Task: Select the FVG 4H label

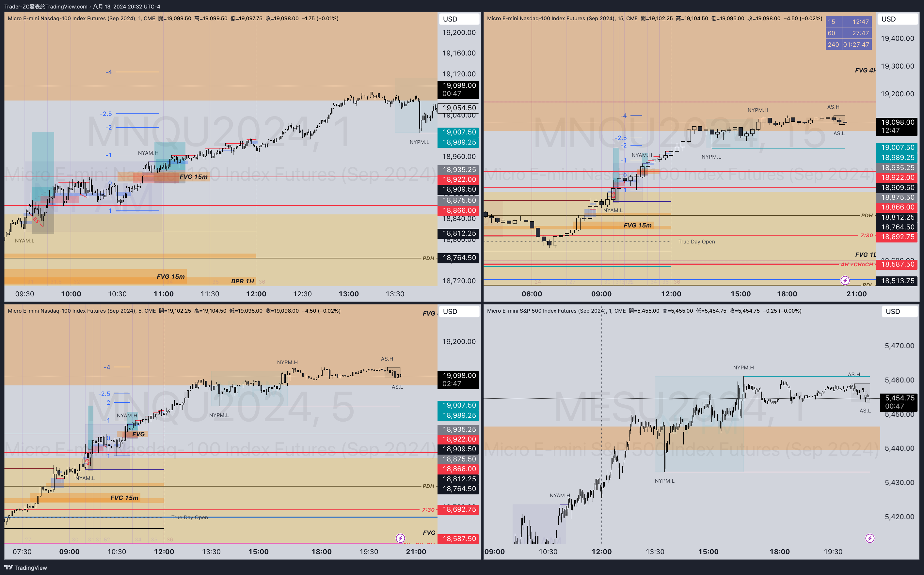Action: [x=865, y=70]
